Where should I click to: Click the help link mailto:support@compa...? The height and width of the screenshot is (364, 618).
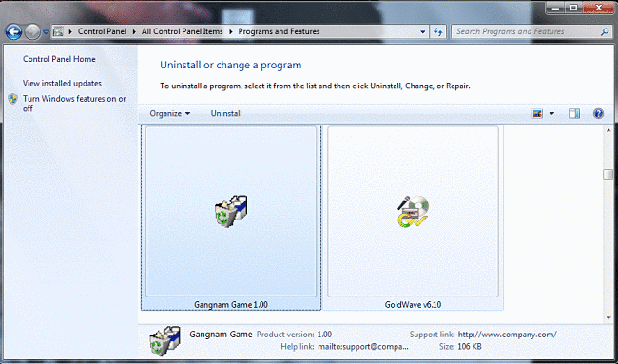click(363, 347)
